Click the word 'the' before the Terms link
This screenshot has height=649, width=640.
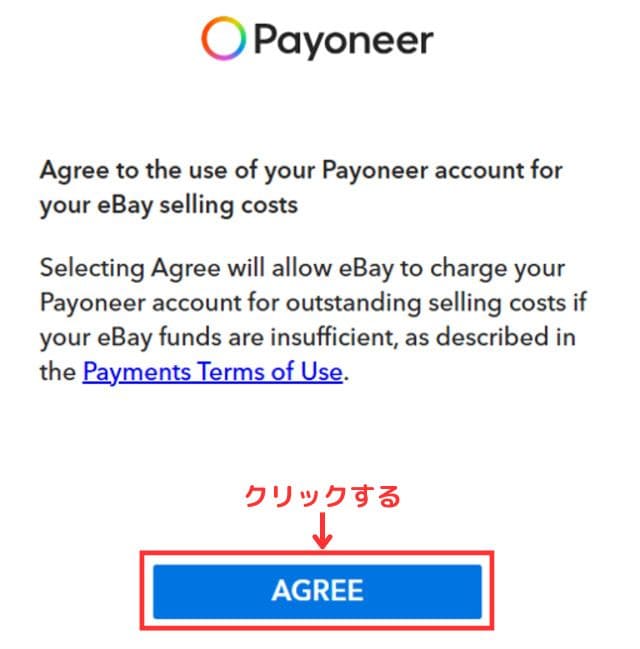pos(58,373)
